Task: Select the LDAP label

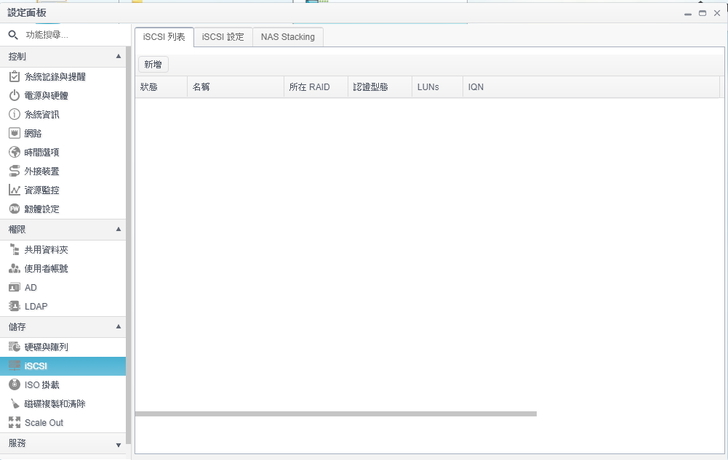Action: pyautogui.click(x=36, y=306)
